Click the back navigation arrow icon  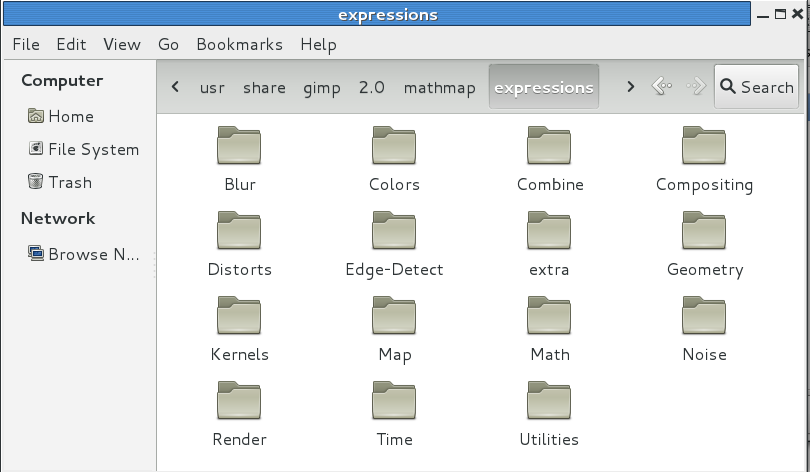(x=662, y=86)
